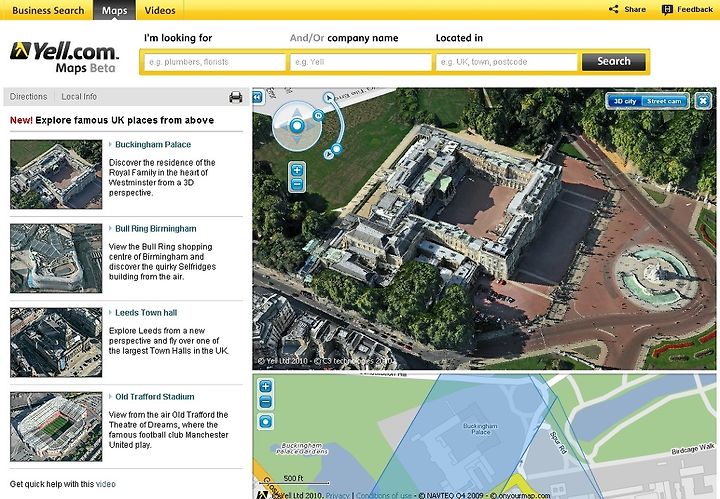Click the Buckingham Palace label on the 2D map
The height and width of the screenshot is (499, 720).
click(480, 429)
